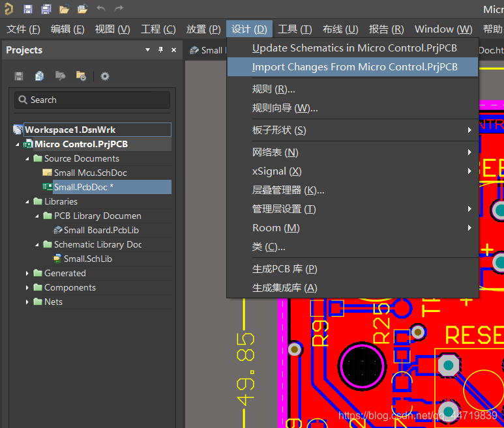Click the Altium Designer logo icon

(x=8, y=9)
